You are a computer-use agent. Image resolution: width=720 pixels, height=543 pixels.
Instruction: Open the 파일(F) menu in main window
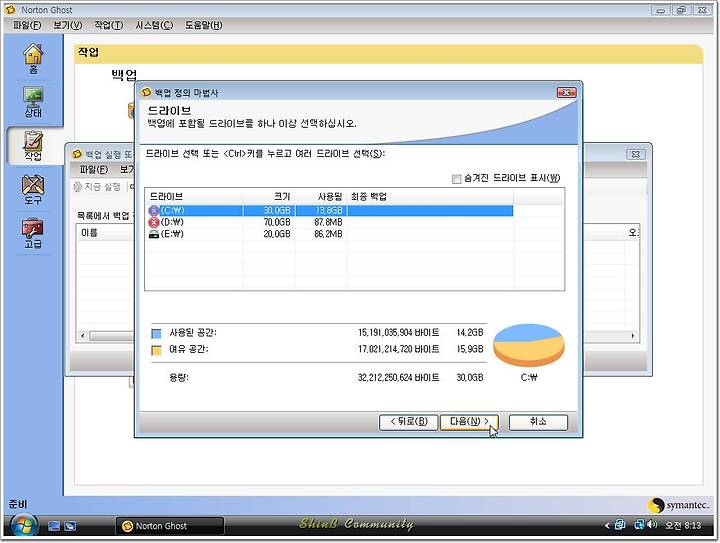pos(27,25)
